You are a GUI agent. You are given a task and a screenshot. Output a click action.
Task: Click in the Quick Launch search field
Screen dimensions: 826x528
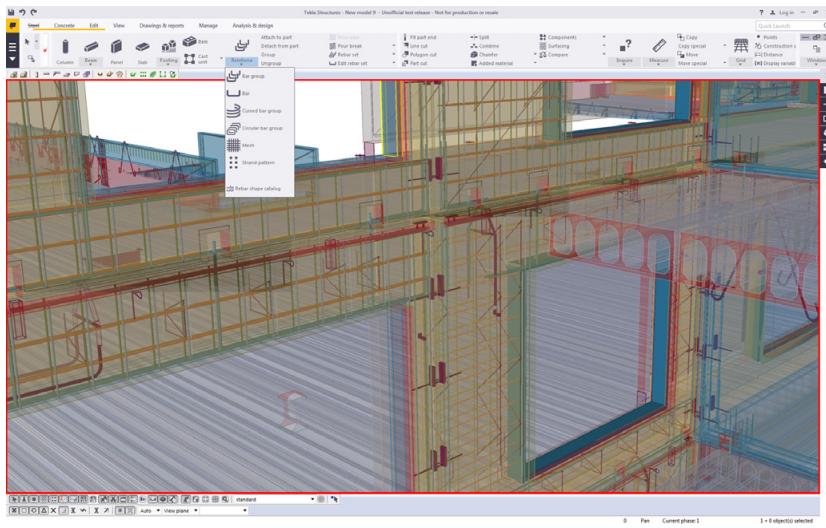point(789,25)
